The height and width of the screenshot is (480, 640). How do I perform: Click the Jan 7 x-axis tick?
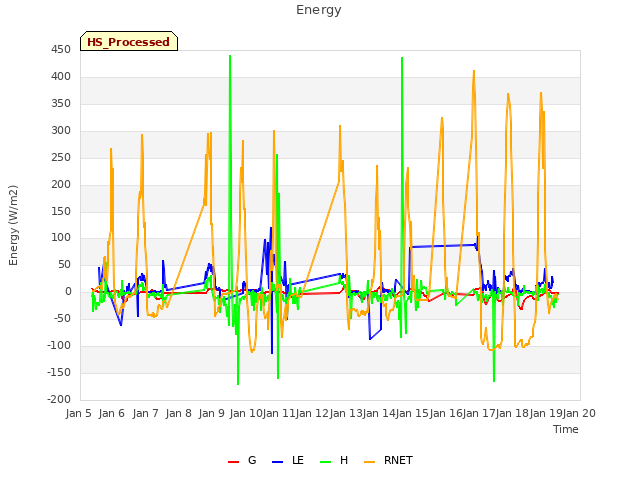pos(146,413)
